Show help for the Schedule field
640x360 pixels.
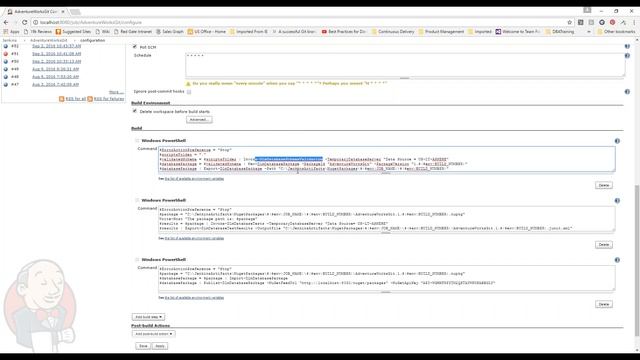tap(627, 56)
